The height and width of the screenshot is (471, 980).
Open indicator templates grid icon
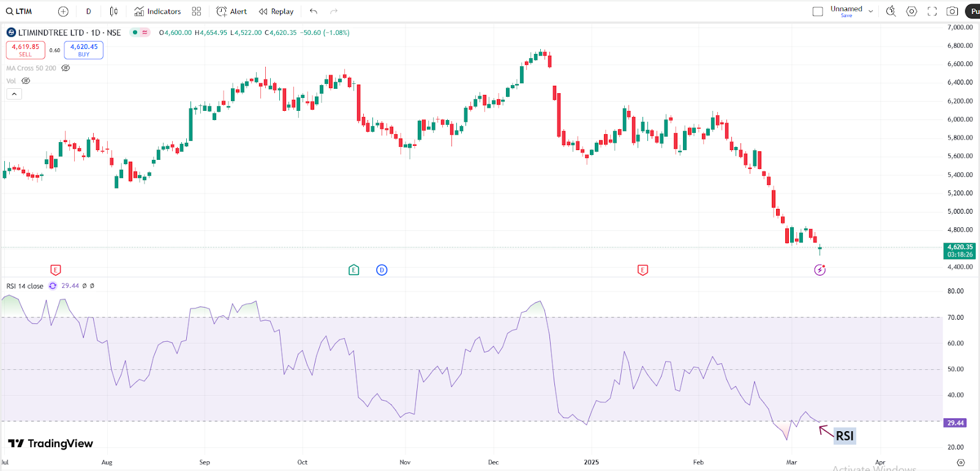(197, 11)
